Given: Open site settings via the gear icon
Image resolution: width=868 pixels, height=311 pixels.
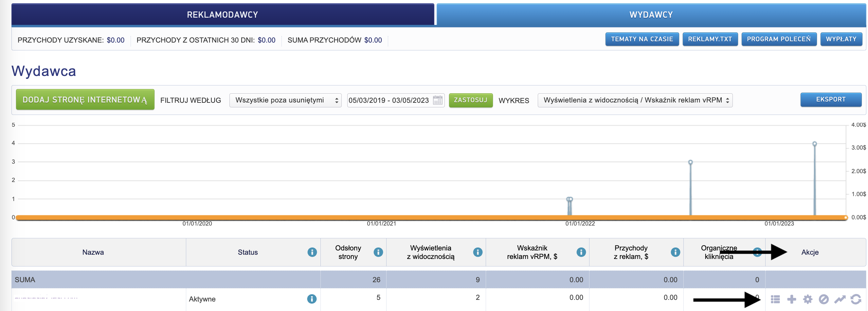Looking at the screenshot, I should [807, 299].
